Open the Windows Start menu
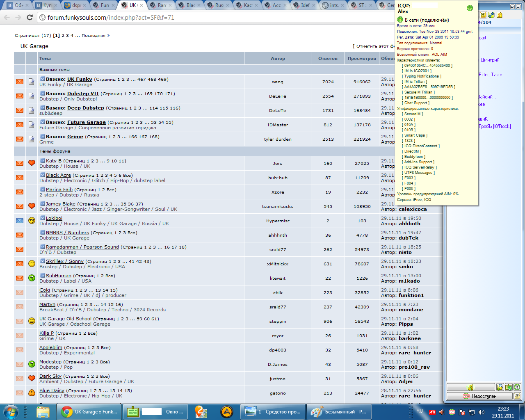This screenshot has width=525, height=420. (x=11, y=411)
